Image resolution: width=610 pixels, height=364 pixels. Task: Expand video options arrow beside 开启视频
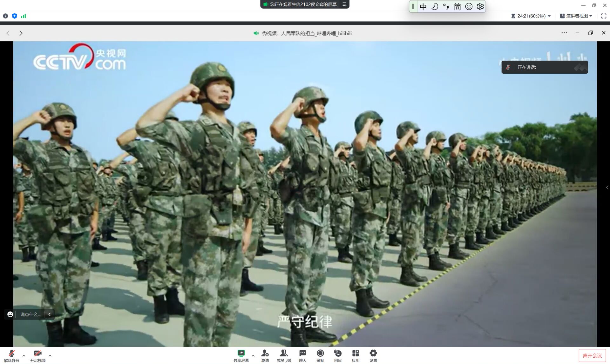point(50,355)
